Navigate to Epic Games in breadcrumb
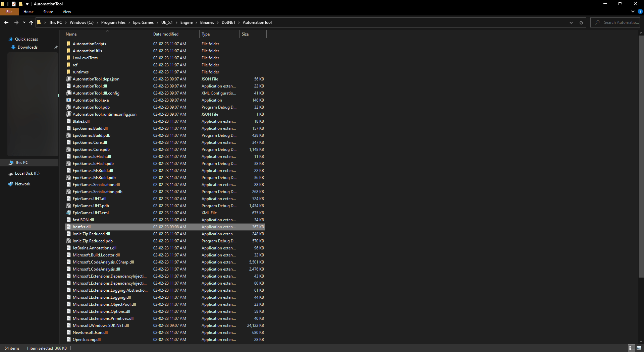 [x=143, y=22]
